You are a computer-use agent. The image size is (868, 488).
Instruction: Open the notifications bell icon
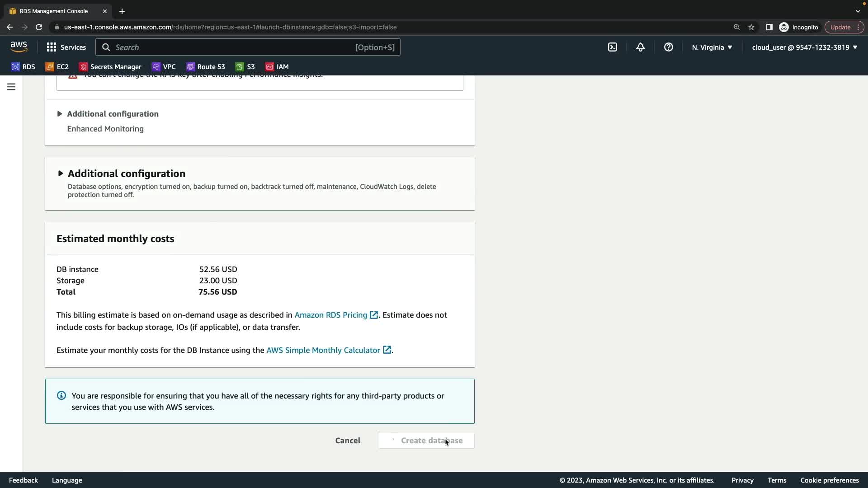pos(640,47)
